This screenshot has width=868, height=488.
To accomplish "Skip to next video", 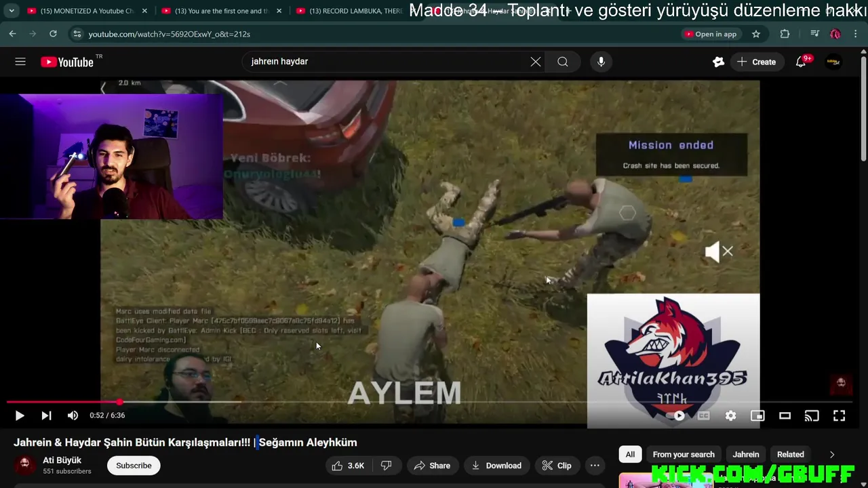I will pos(46,415).
